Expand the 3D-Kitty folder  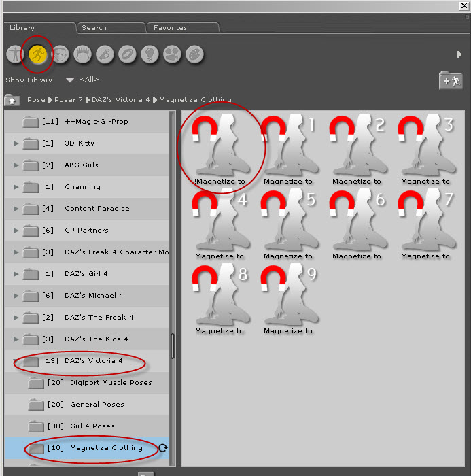pos(16,143)
